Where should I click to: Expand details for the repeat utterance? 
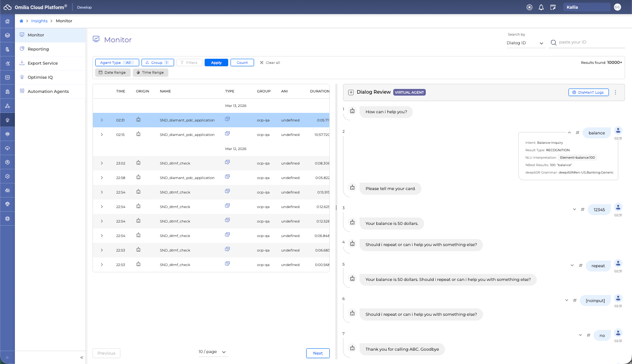coord(572,266)
